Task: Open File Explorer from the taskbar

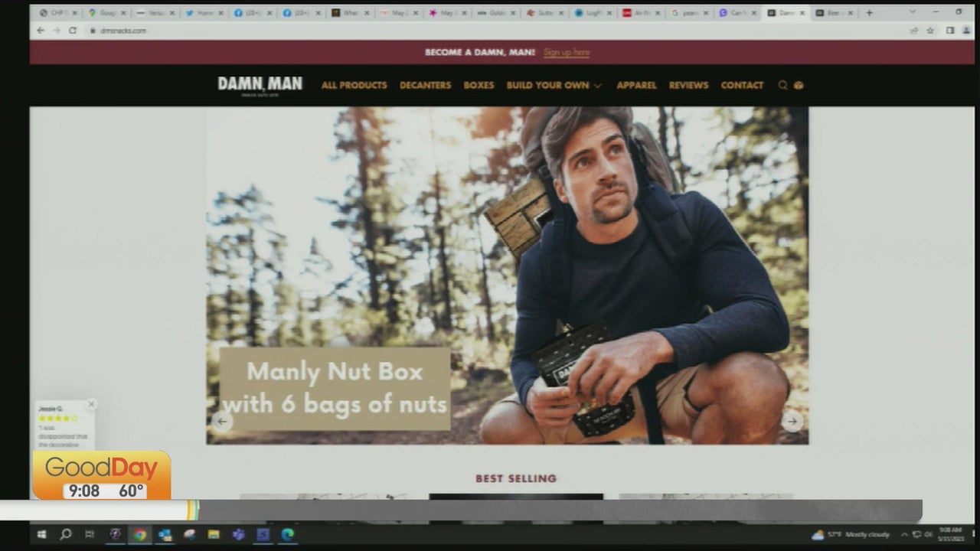Action: pyautogui.click(x=214, y=534)
